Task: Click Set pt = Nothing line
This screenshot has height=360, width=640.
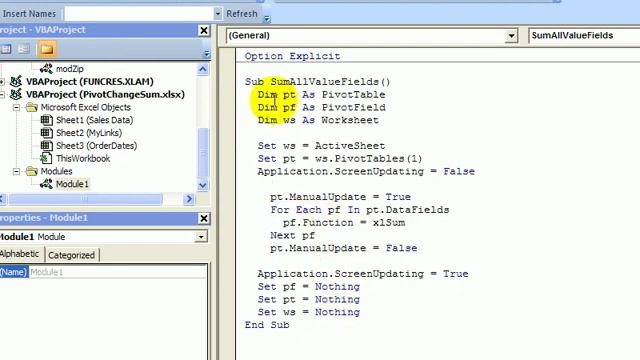Action: pyautogui.click(x=309, y=299)
